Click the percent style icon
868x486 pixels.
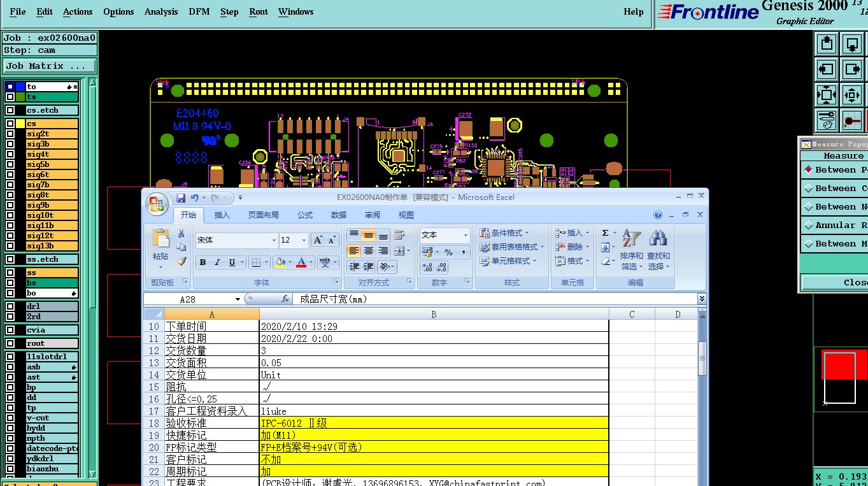[x=448, y=252]
